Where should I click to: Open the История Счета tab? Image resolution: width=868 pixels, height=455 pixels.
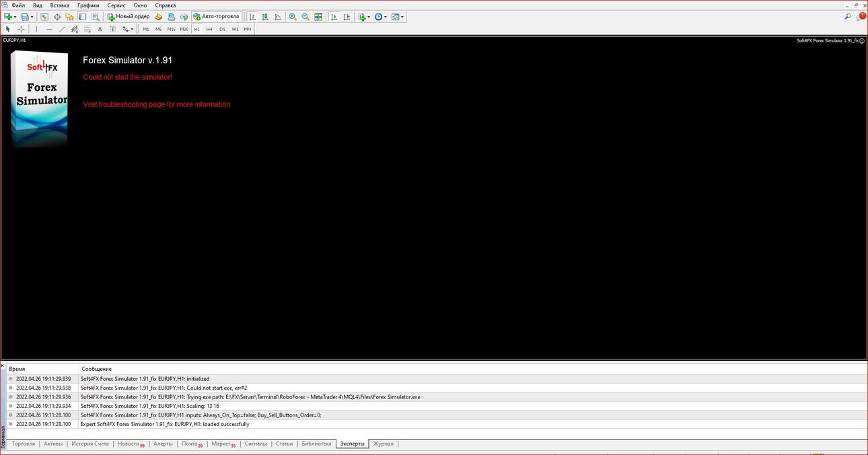(90, 444)
